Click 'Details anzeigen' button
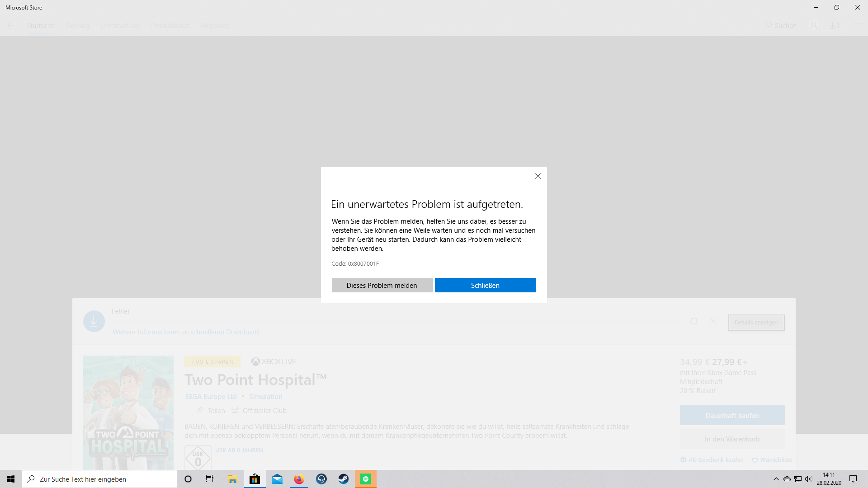 [756, 322]
